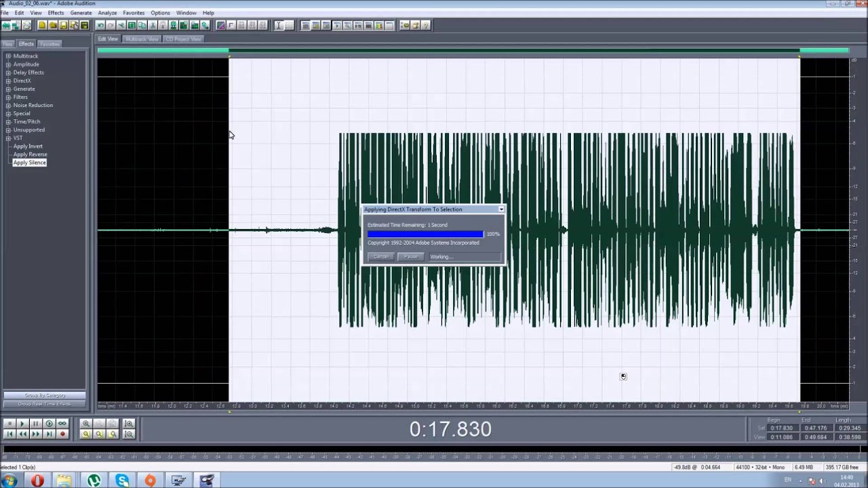Enable Play Looped infinity button

click(62, 424)
